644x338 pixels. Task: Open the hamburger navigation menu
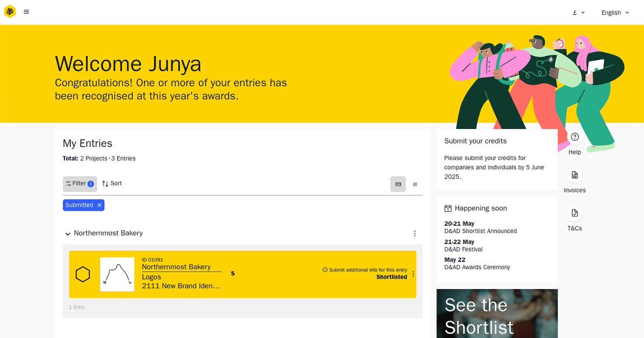(26, 12)
